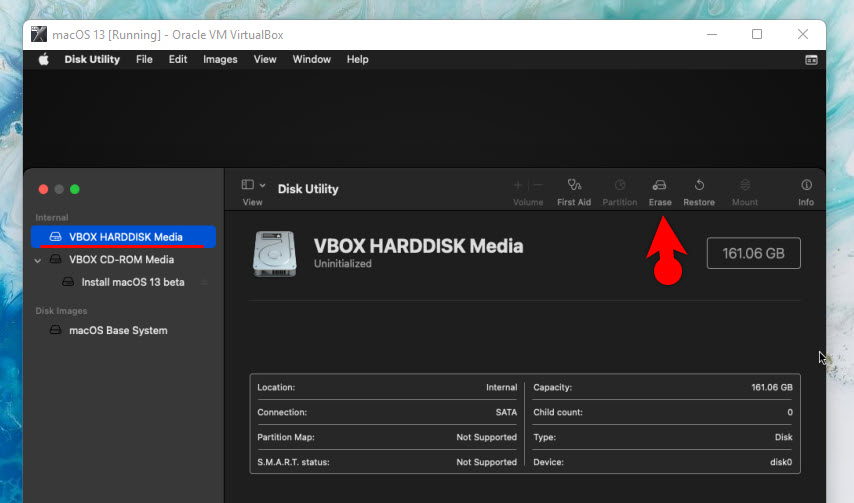Minimize the Oracle VM VirtualBox window
The image size is (854, 503).
[712, 34]
